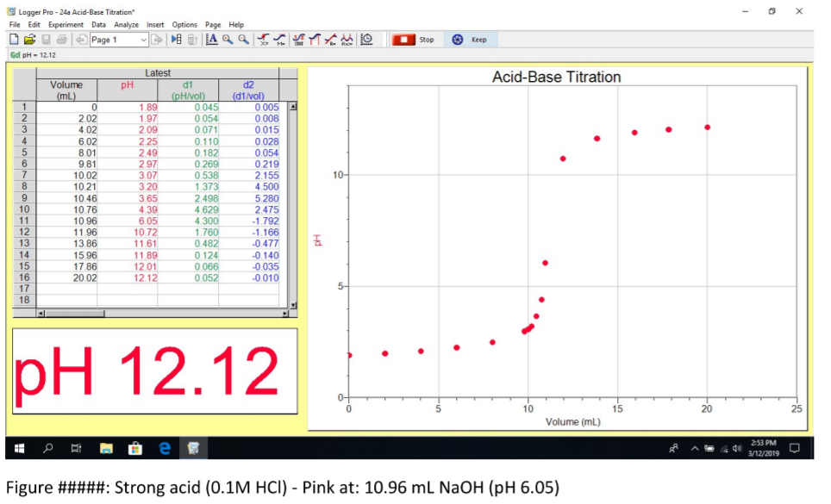Autoscale the graph with the Autoscale icon
831x504 pixels.
[213, 39]
